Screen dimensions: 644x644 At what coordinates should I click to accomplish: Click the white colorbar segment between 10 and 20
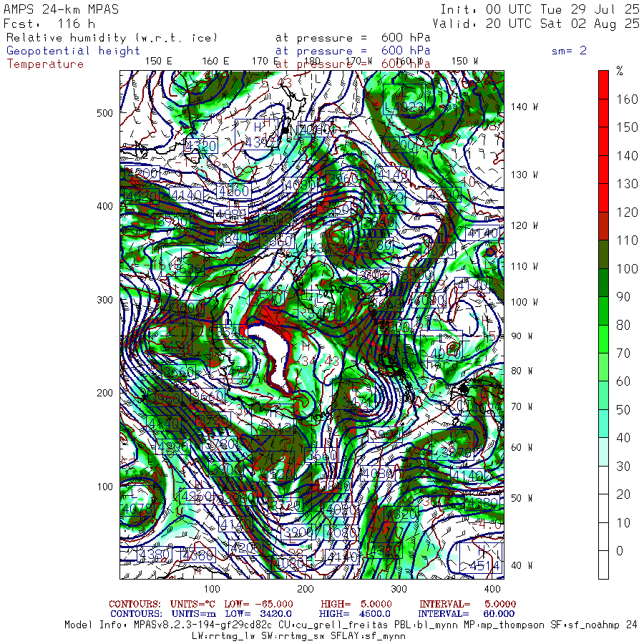click(603, 509)
